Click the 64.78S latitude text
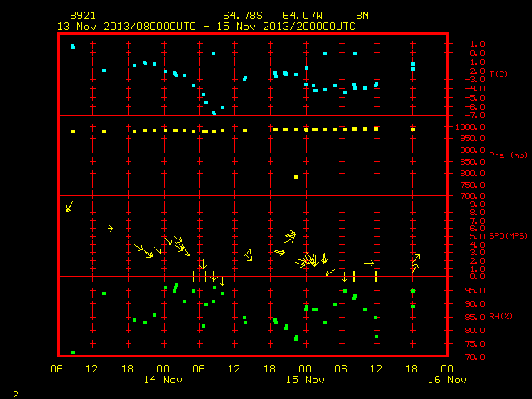532x399 pixels. pos(243,16)
